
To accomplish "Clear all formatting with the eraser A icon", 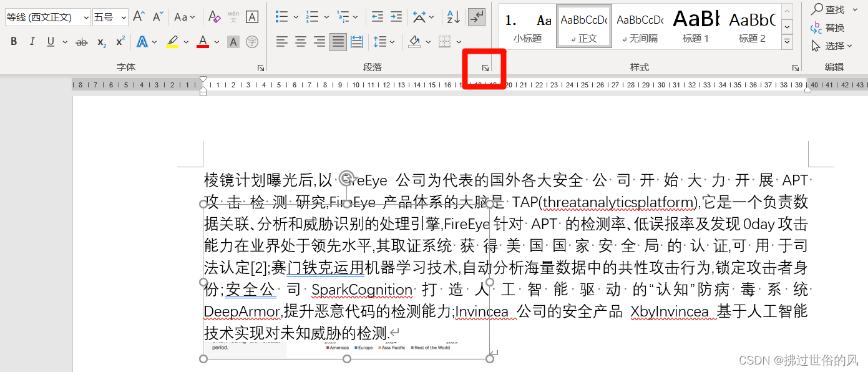I will 214,17.
